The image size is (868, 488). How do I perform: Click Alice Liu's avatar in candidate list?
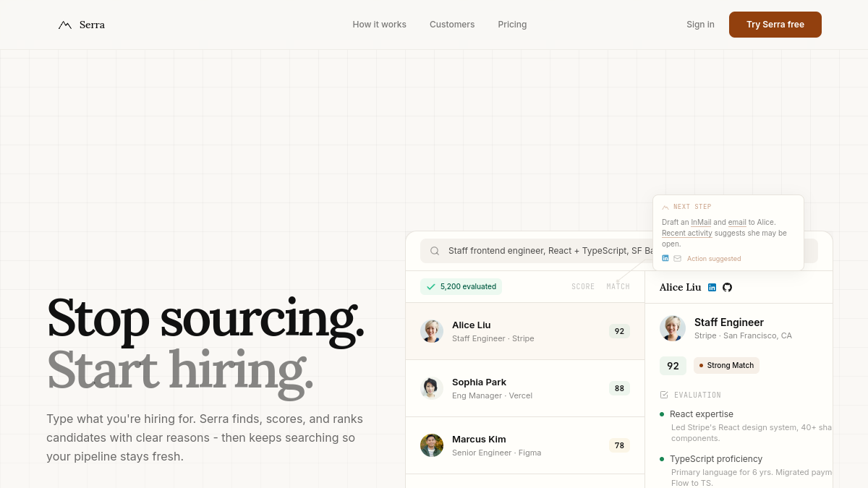click(x=432, y=331)
